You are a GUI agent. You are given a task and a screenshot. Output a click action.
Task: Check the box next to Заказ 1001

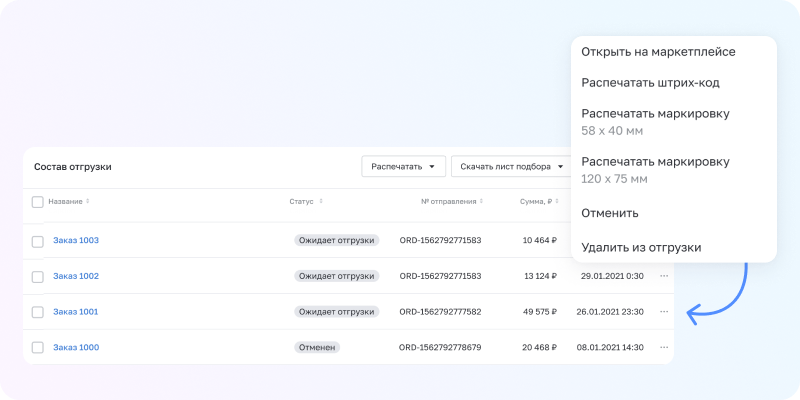[x=38, y=312]
